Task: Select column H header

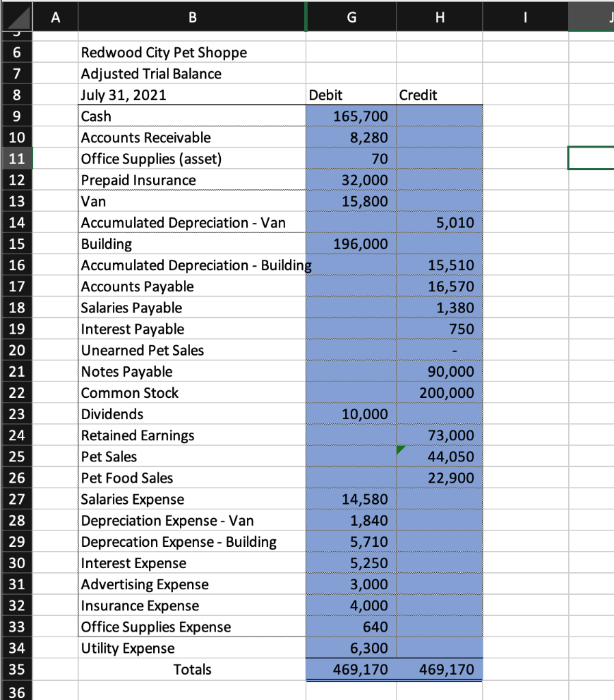Action: tap(440, 17)
